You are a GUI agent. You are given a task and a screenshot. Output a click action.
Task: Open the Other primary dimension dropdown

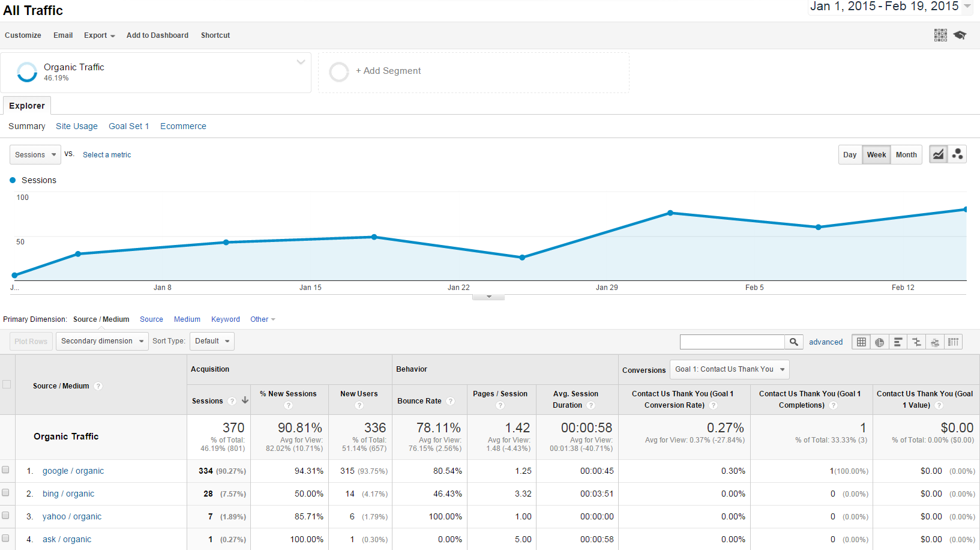263,319
